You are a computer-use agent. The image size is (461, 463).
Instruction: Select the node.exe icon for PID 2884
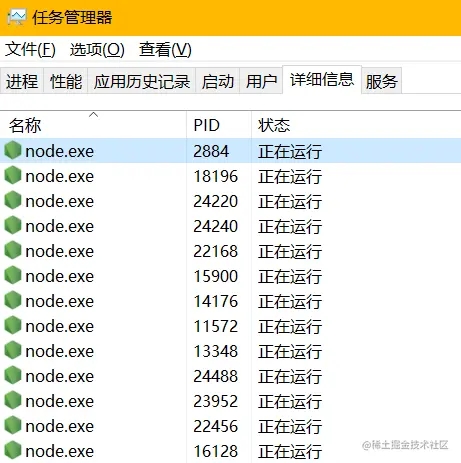pos(13,150)
